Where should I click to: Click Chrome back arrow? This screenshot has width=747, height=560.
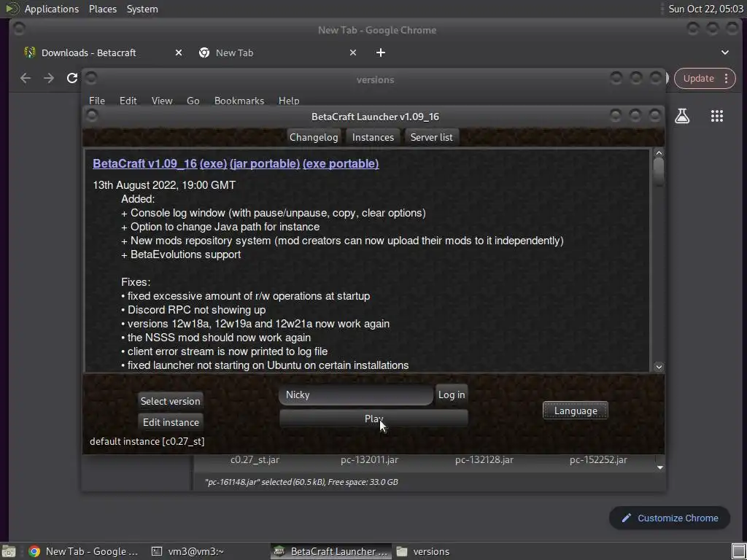26,77
